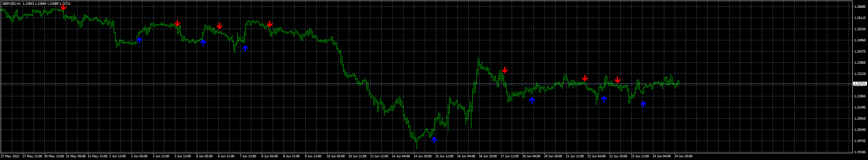Click the 24 Jun 20:00 time label

[x=683, y=156]
